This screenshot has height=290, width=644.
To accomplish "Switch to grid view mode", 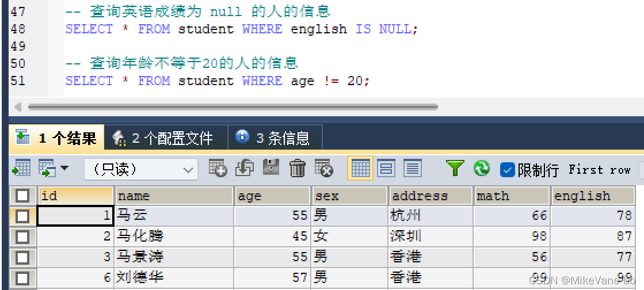I will pyautogui.click(x=360, y=169).
